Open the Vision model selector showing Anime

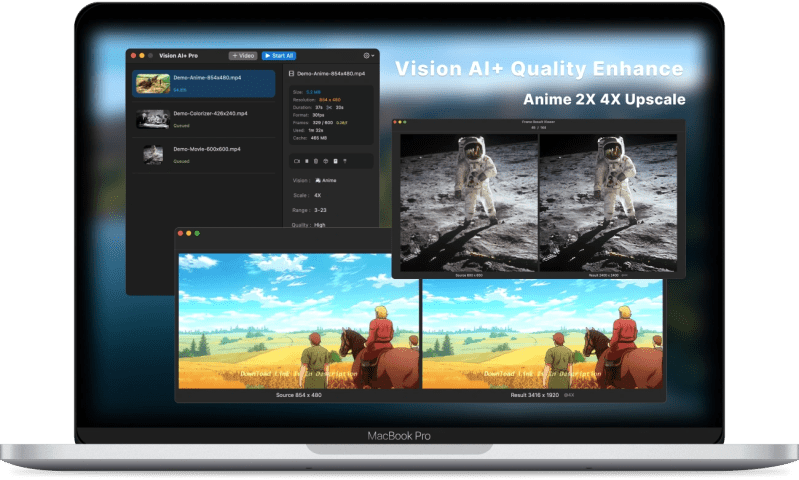[x=326, y=180]
